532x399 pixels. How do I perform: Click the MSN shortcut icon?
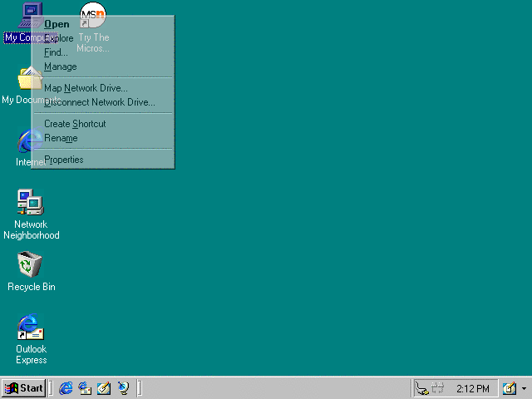(x=92, y=15)
